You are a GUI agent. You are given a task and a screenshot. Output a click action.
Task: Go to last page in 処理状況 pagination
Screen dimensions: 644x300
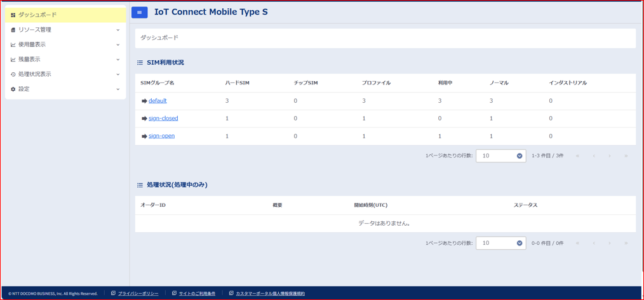click(626, 244)
